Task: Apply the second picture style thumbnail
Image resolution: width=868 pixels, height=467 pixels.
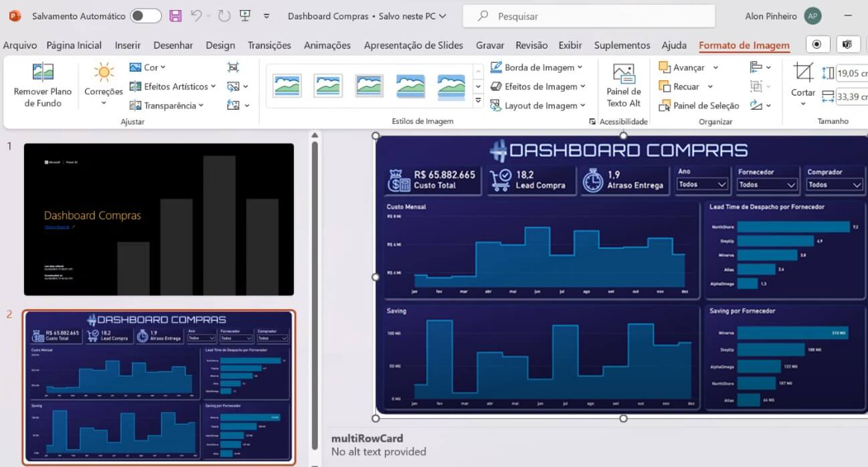Action: pyautogui.click(x=329, y=85)
